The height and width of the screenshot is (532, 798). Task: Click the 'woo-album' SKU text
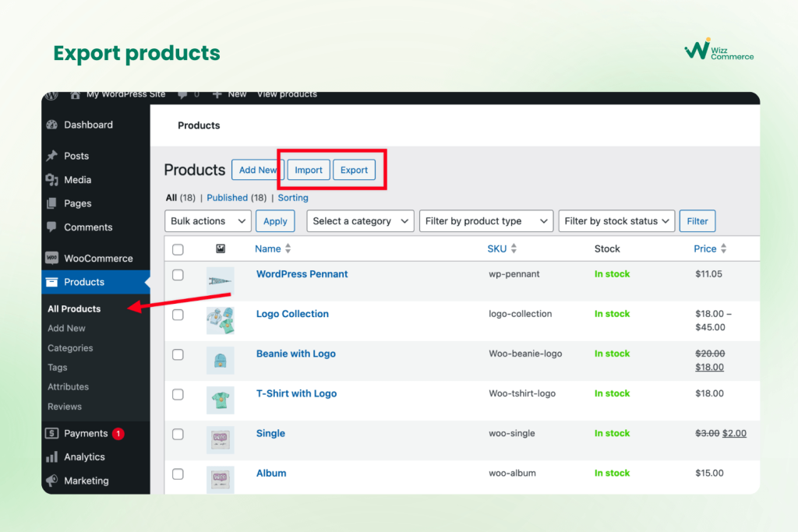[512, 473]
